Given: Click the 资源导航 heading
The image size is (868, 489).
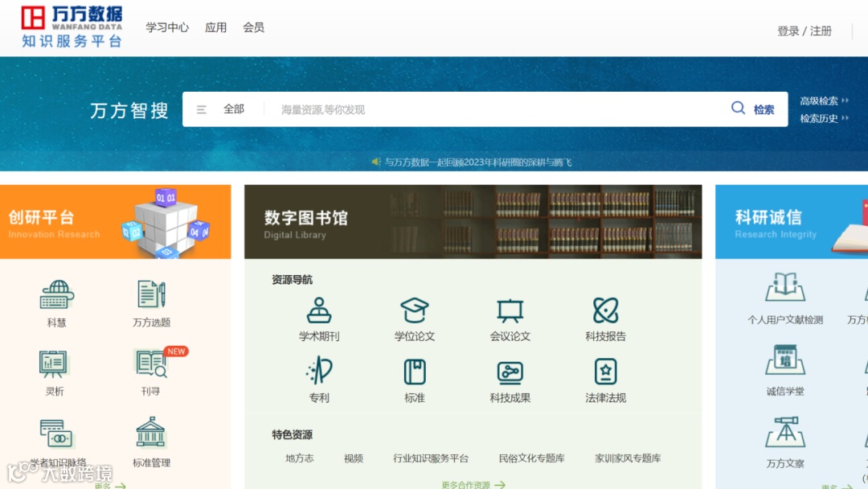Looking at the screenshot, I should [x=292, y=280].
